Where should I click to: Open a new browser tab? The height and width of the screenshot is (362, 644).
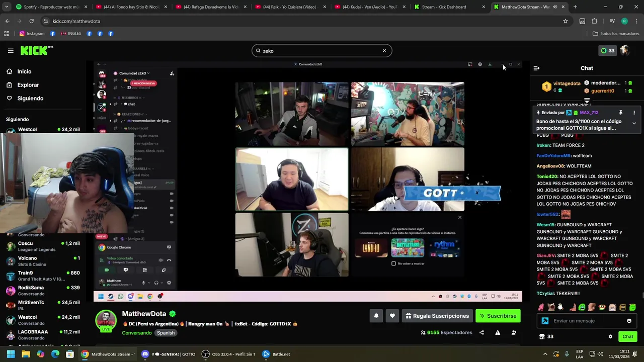point(575,7)
